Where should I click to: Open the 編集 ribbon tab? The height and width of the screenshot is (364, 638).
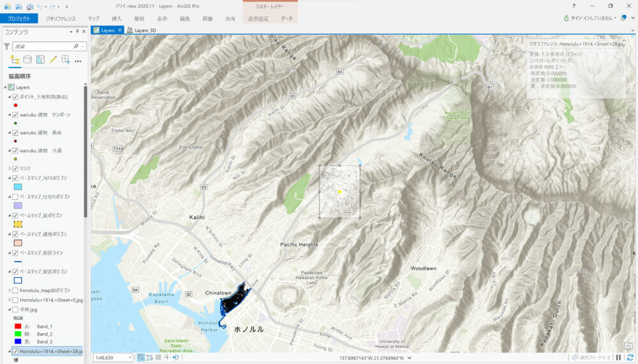point(185,18)
